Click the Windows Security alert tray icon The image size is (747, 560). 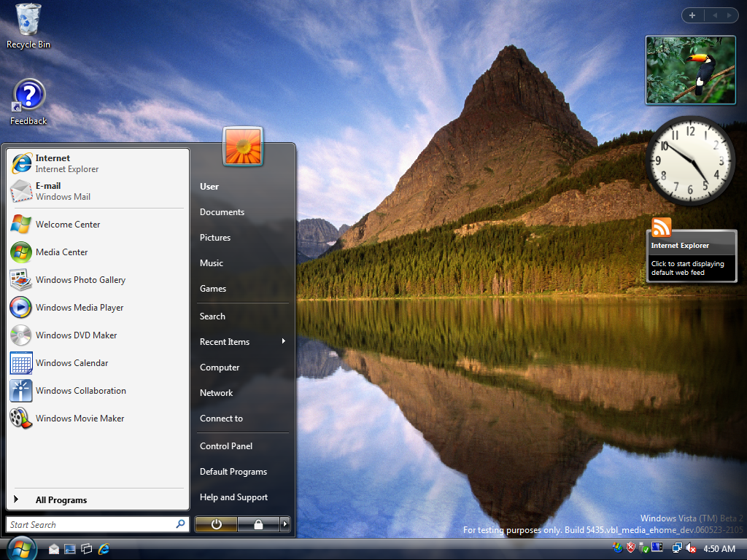[631, 548]
